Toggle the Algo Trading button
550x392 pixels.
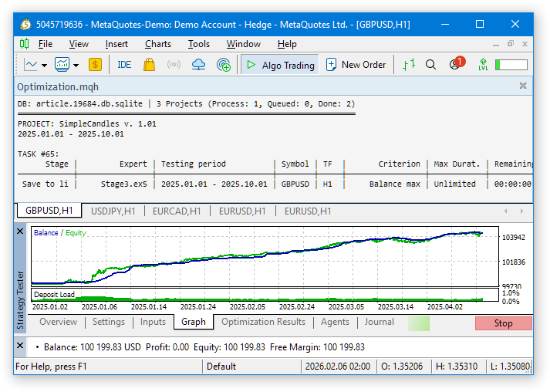coord(280,65)
